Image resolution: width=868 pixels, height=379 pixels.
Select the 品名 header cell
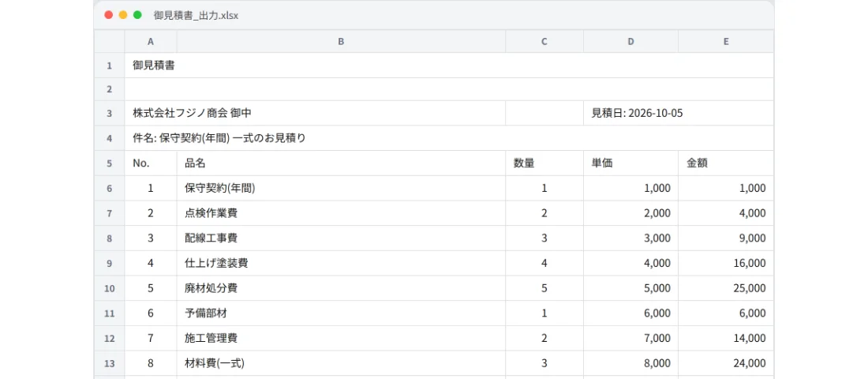[x=341, y=163]
